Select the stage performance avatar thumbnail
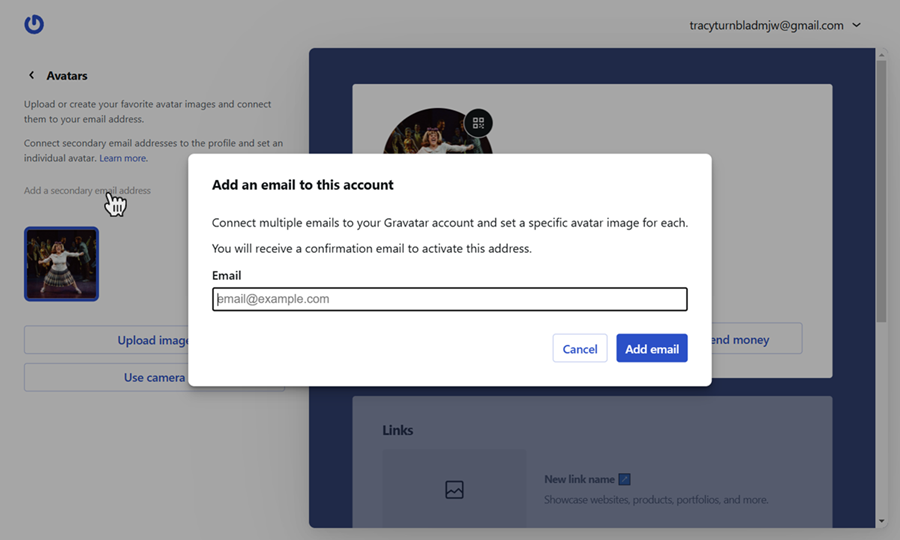 click(x=61, y=264)
